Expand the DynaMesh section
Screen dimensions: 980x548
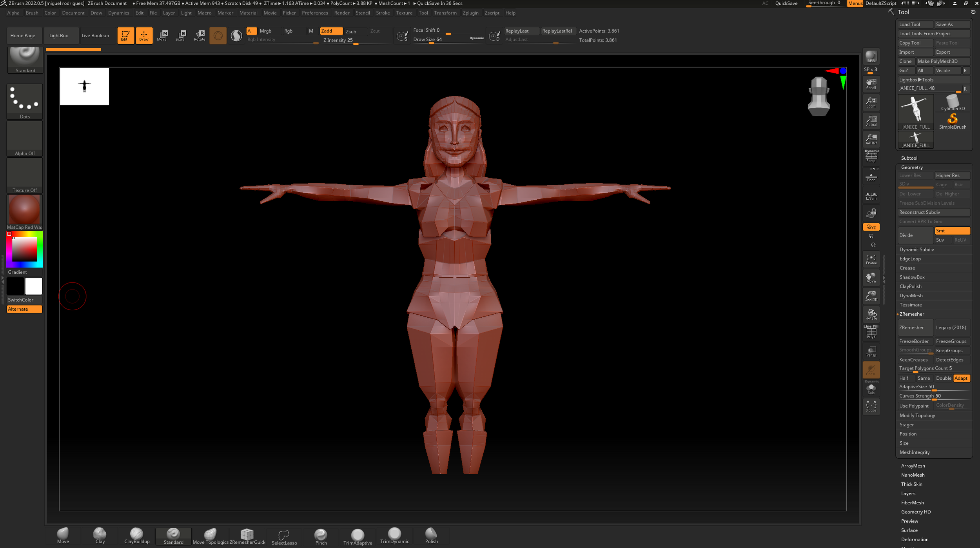[911, 295]
